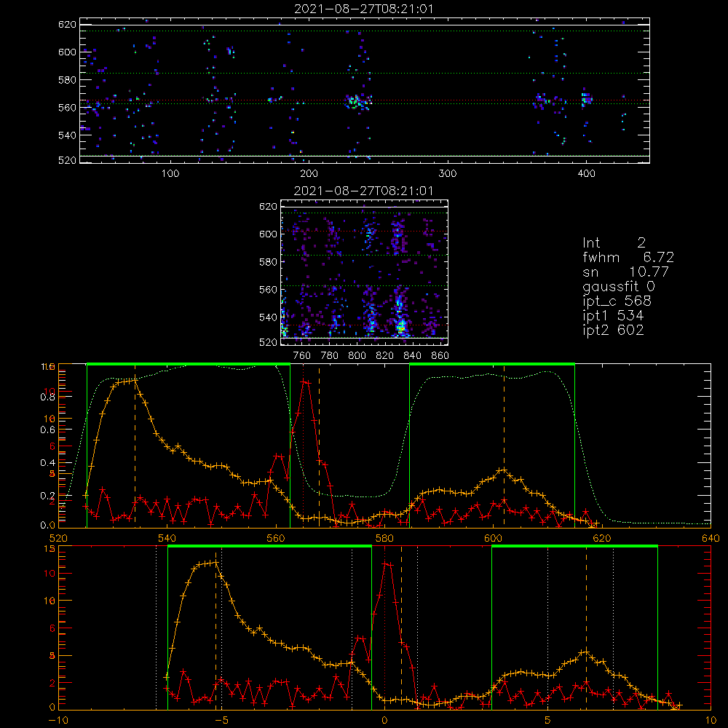Click y-axis label 620 of the wide top image

coord(67,24)
